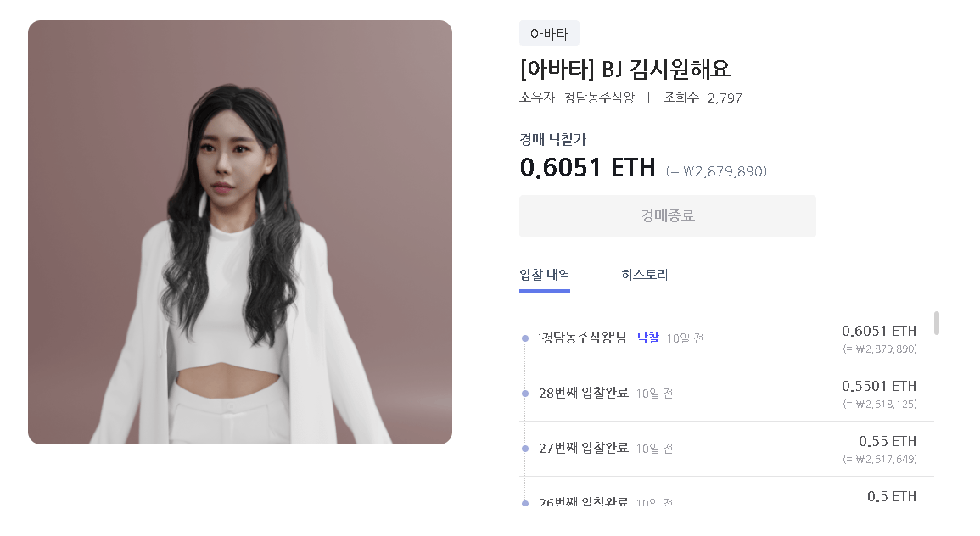Click the bullet dot beside 27번째 bid
This screenshot has width=980, height=536.
(525, 449)
